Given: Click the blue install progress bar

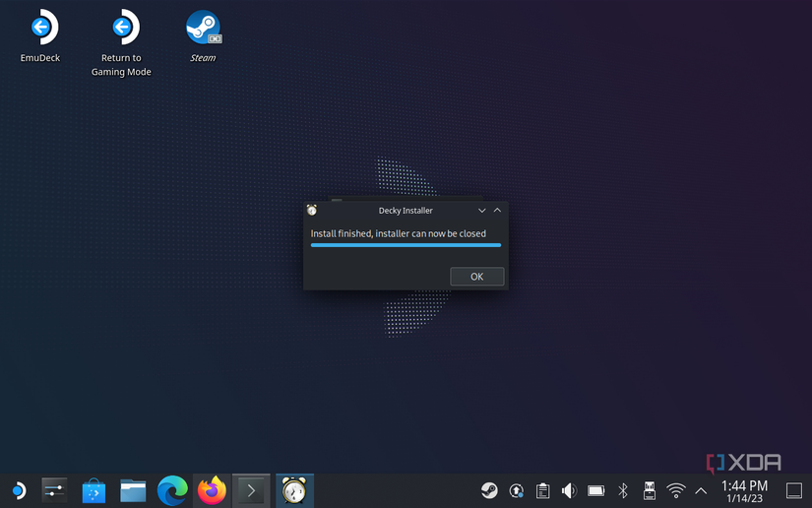Looking at the screenshot, I should tap(406, 245).
